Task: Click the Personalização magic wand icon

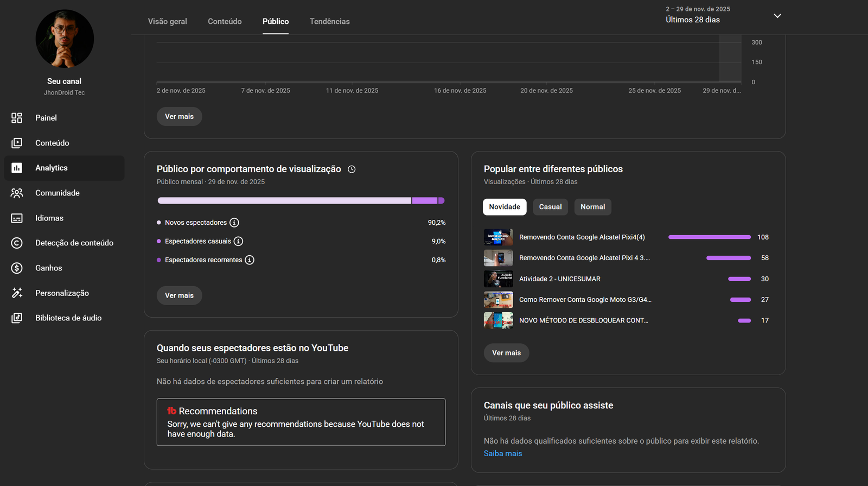Action: [x=17, y=293]
